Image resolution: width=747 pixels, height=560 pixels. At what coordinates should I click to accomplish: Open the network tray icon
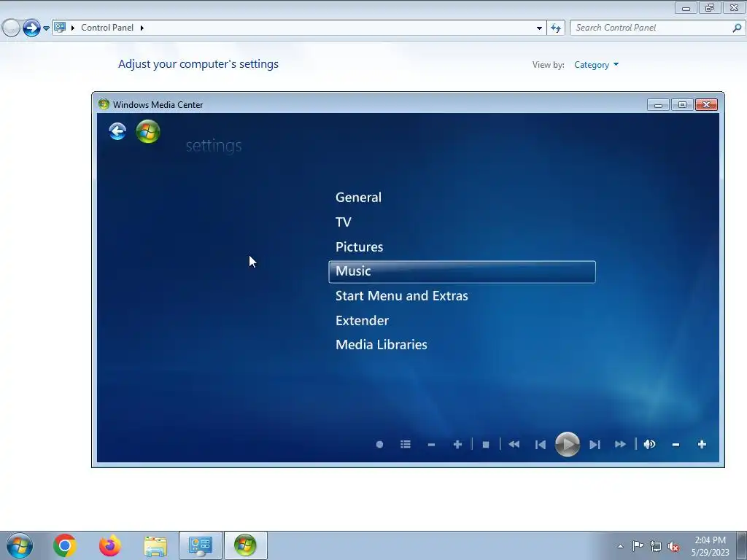point(656,546)
